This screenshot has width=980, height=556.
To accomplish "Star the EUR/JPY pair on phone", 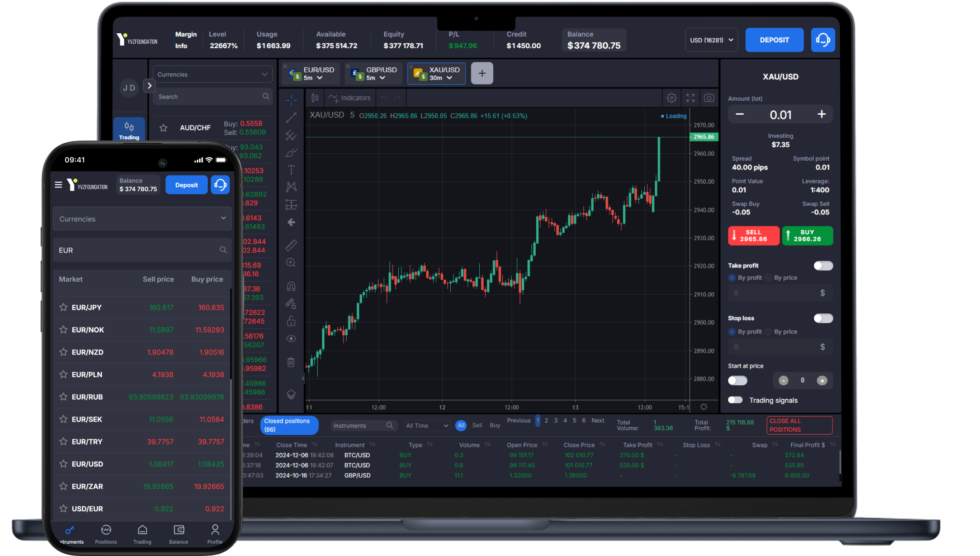I will point(63,307).
